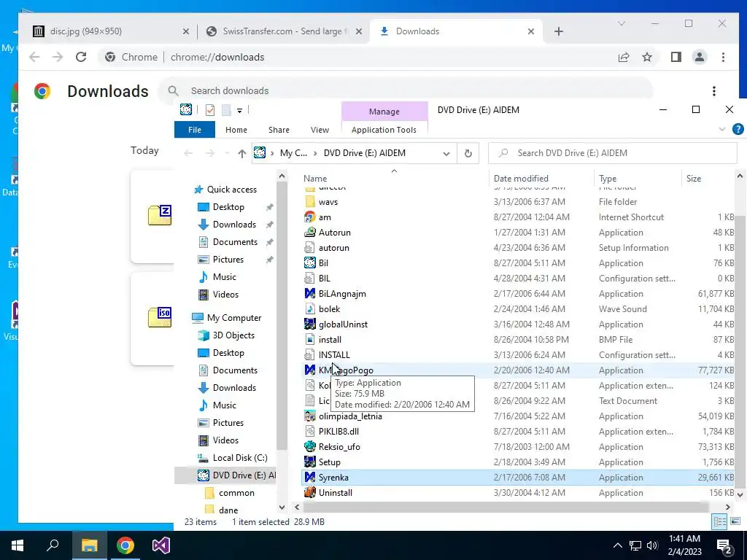Sort files by the Size column
The width and height of the screenshot is (747, 560).
coord(693,179)
